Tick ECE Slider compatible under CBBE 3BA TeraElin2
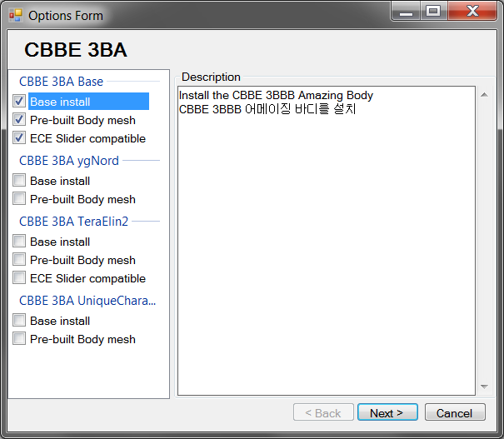This screenshot has height=439, width=504. 19,278
